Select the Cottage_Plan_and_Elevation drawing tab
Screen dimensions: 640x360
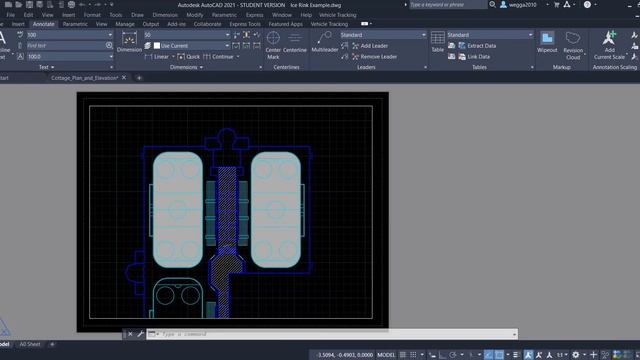(x=84, y=78)
